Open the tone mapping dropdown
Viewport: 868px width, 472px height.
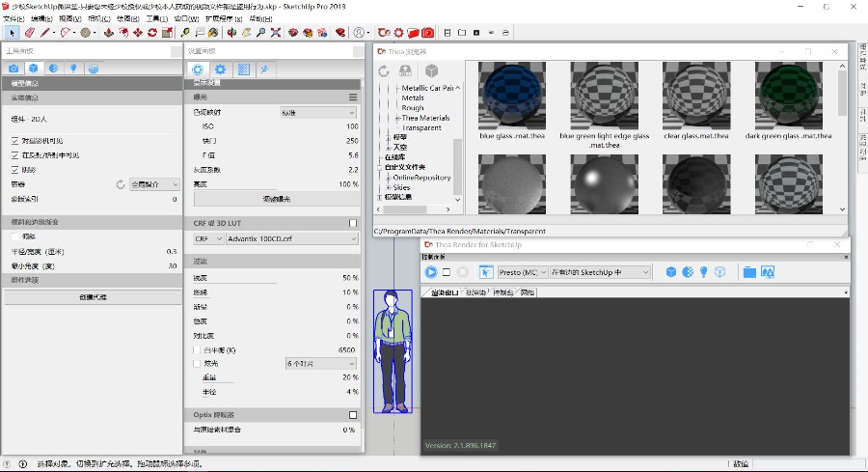coord(317,113)
